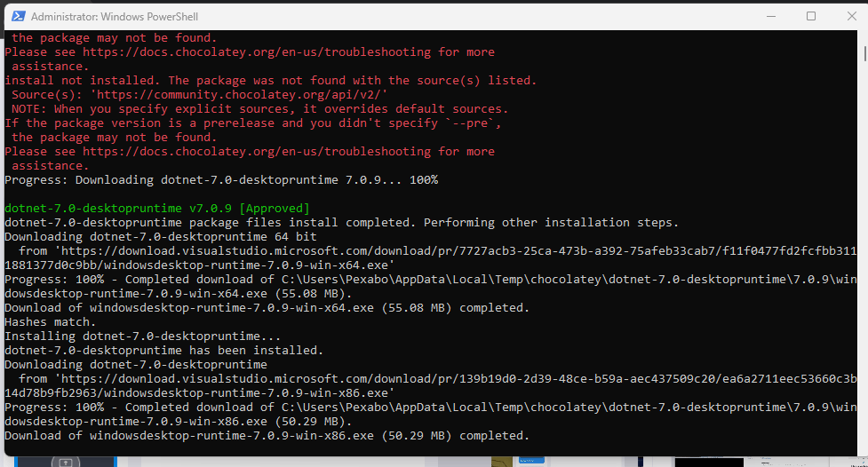Click the 'NOTE: When you specify explicit sources' line
This screenshot has width=868, height=467.
[259, 109]
